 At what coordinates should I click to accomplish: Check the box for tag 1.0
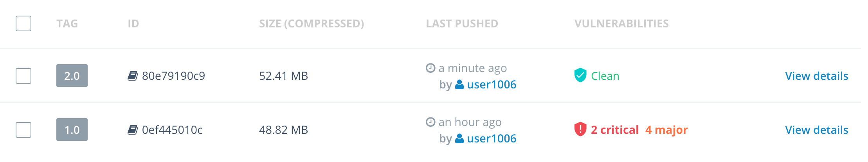click(23, 130)
